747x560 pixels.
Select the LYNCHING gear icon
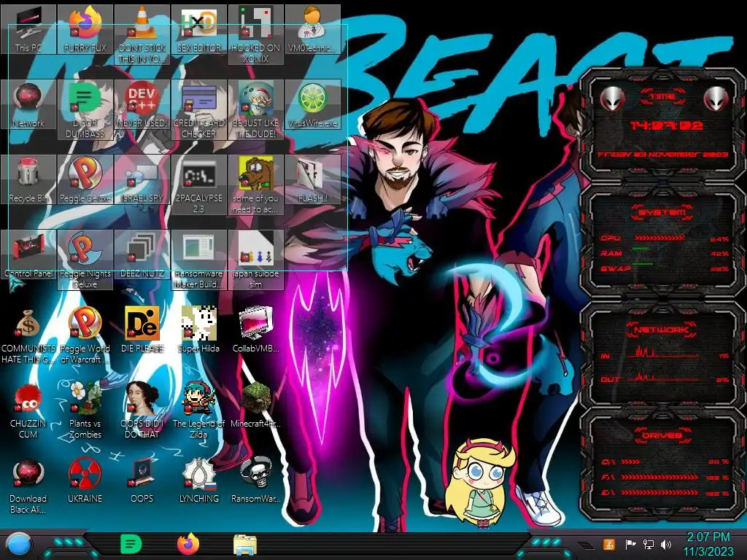(x=199, y=481)
